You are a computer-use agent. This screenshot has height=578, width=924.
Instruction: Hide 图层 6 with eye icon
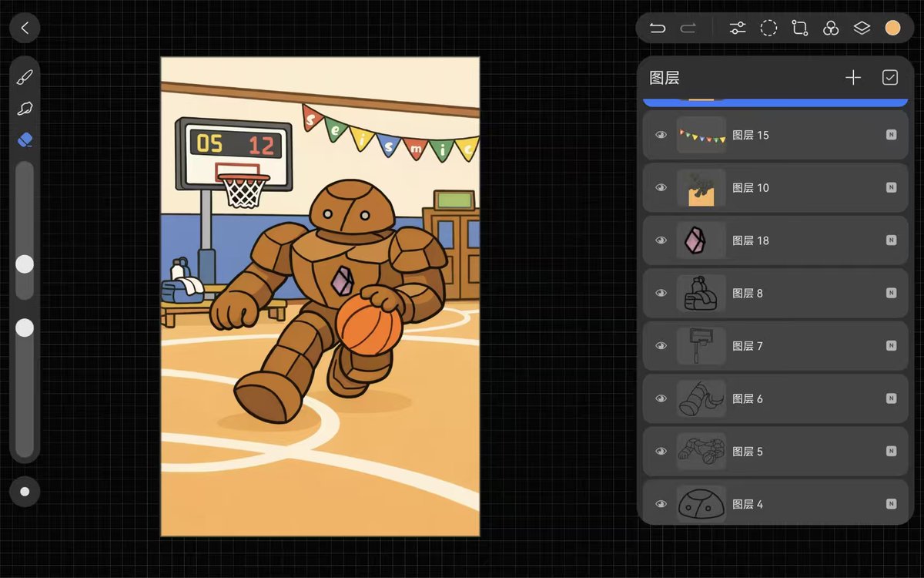point(661,398)
